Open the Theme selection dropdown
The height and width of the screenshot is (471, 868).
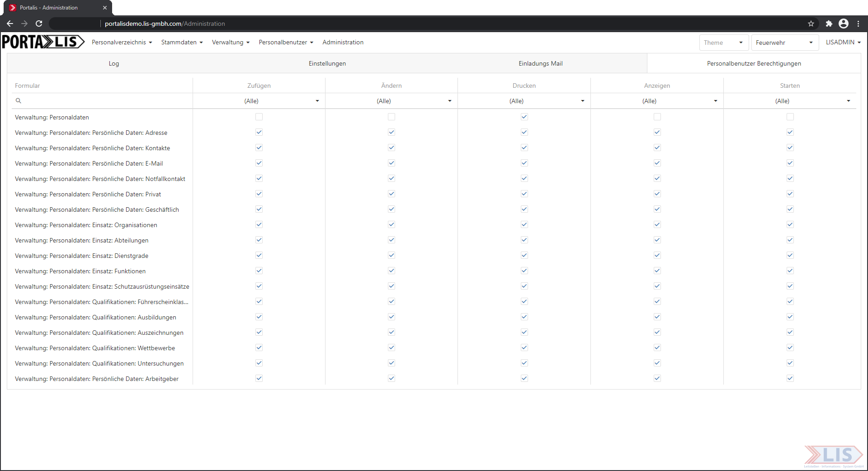724,43
